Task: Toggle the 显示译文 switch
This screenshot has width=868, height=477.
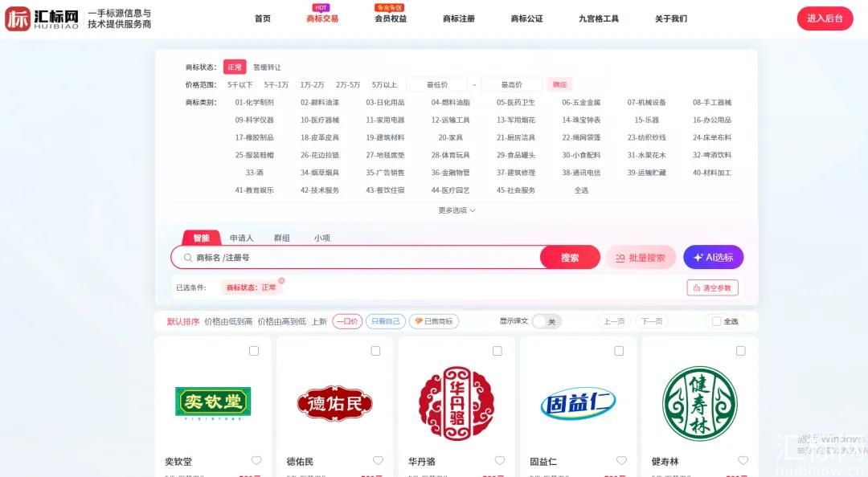Action: [547, 321]
